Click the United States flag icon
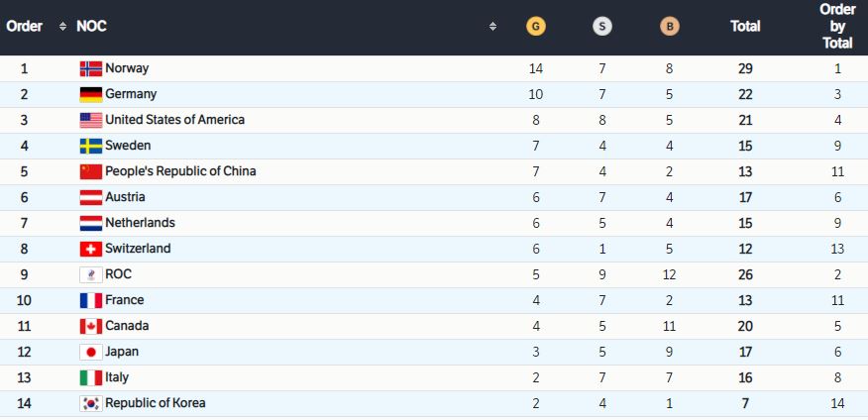The width and height of the screenshot is (868, 420). coord(90,120)
